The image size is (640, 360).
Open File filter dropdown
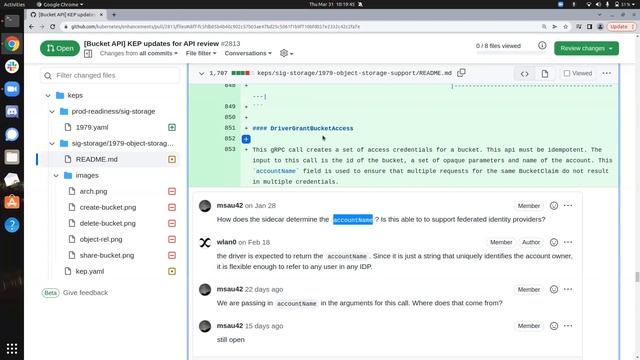click(201, 53)
